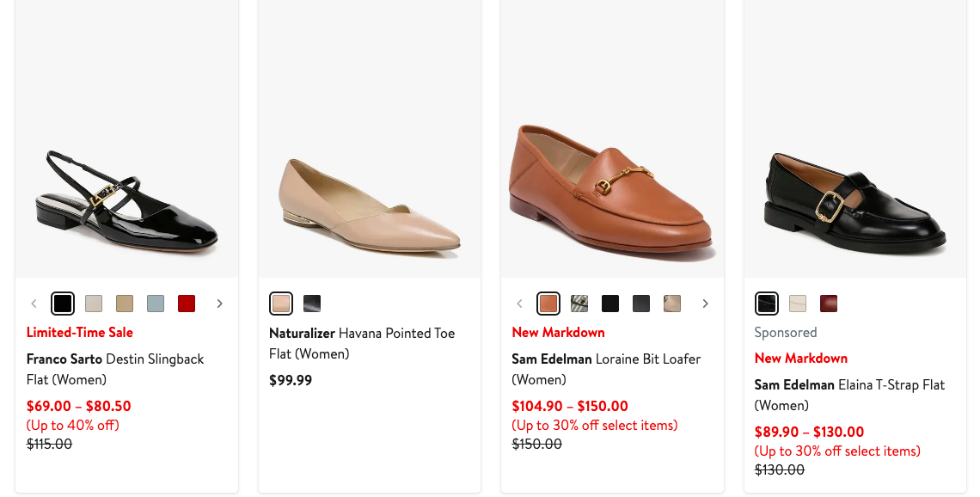Show next colors for Franco Sarto Destin flat
Viewport: 980px width, 497px height.
219,304
